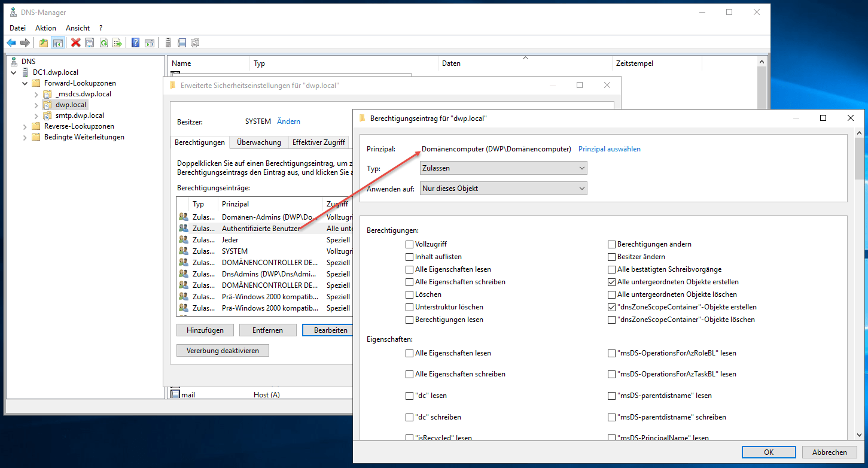Click the red X delete toolbar icon

(x=76, y=42)
